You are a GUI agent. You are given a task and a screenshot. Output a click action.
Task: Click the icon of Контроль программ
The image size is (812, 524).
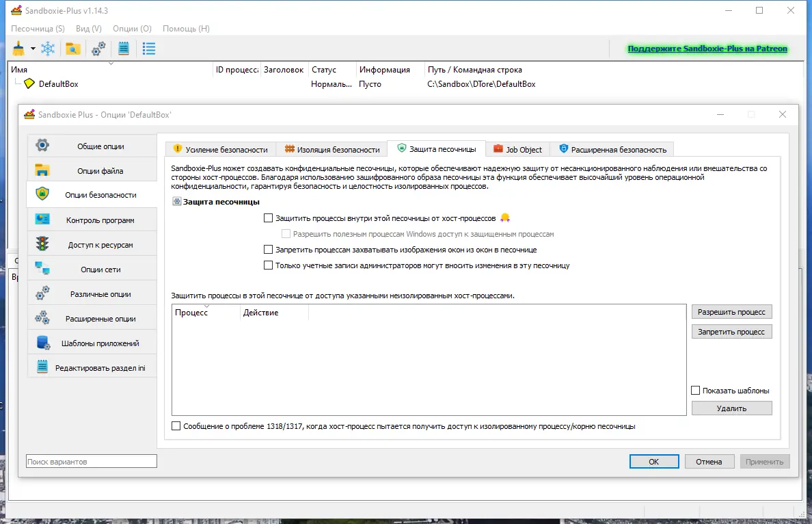pos(42,219)
